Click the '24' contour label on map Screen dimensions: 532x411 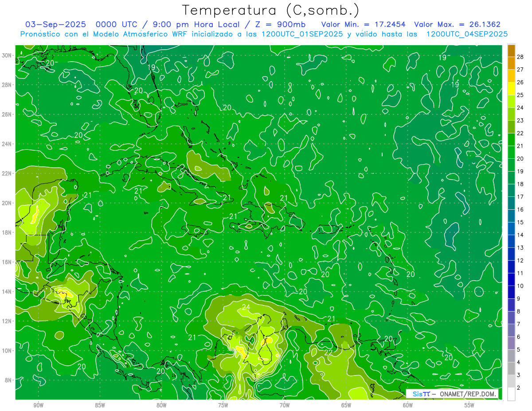tap(246, 307)
